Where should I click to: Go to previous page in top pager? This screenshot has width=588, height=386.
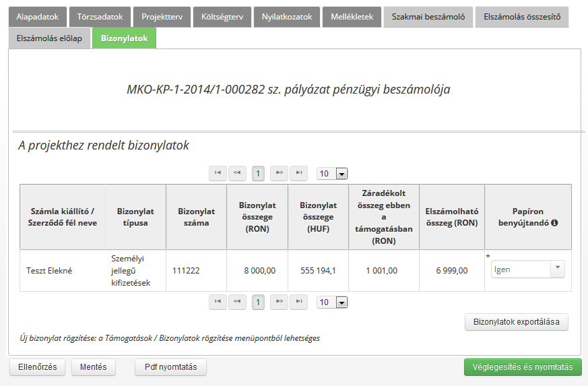[237, 173]
